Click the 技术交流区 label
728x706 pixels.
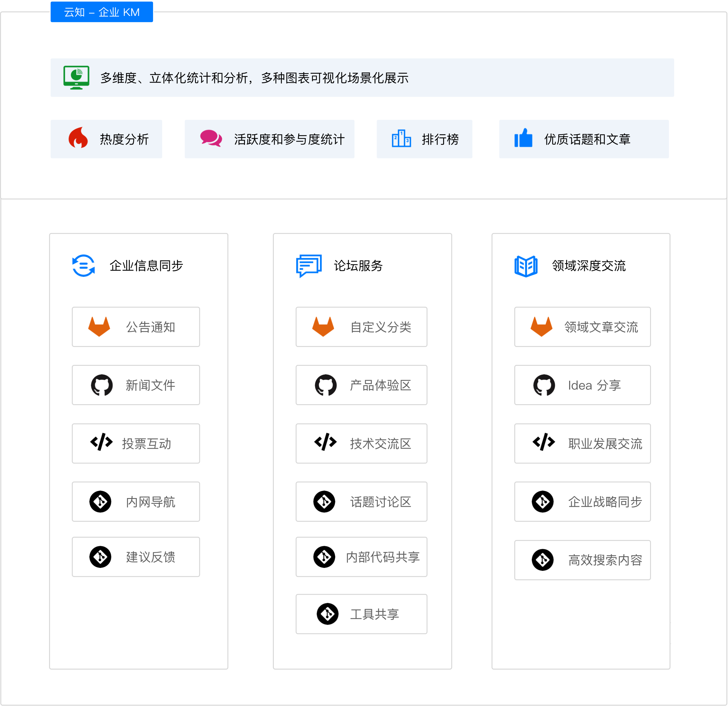[381, 444]
